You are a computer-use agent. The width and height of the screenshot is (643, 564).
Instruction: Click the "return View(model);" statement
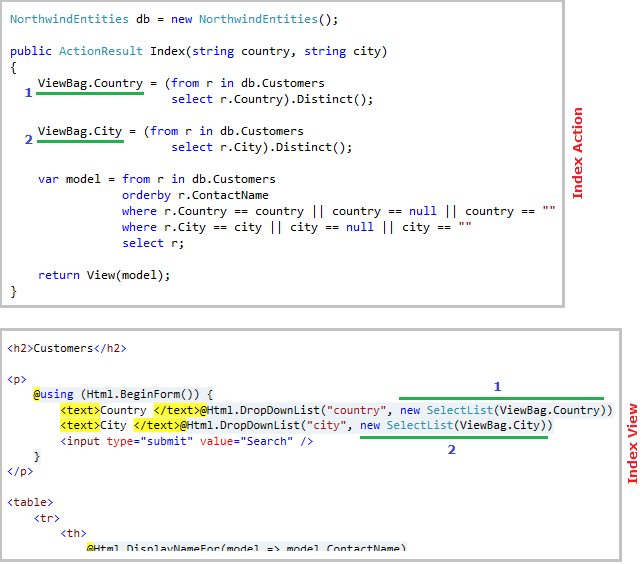[x=104, y=275]
